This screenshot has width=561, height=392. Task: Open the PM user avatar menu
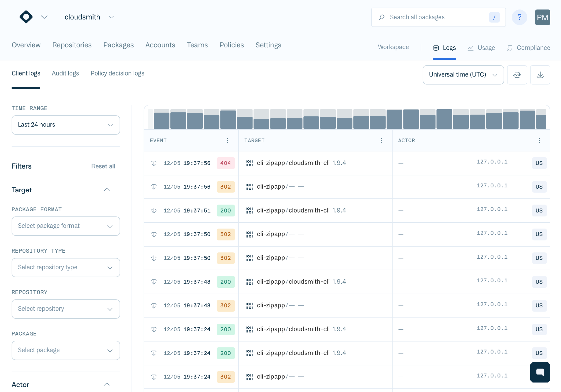(x=542, y=17)
